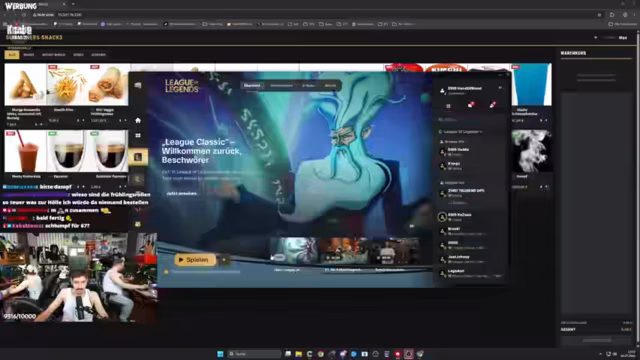Select the highlighted Übersicht tab in League
The image size is (640, 360).
[x=252, y=86]
